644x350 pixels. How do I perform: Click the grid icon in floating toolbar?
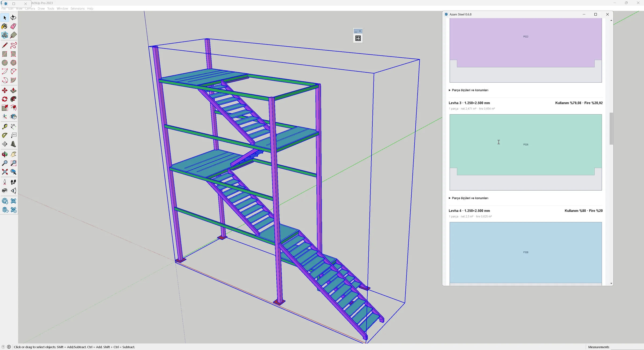click(358, 38)
